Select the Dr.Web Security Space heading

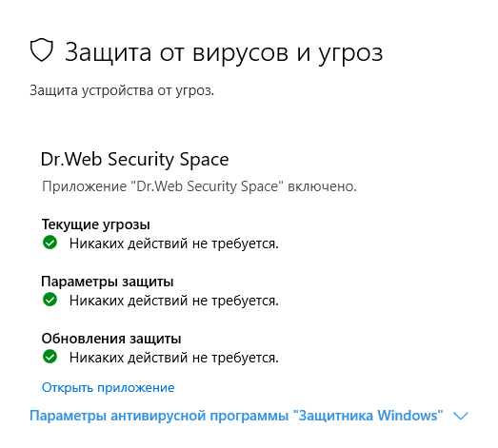134,159
